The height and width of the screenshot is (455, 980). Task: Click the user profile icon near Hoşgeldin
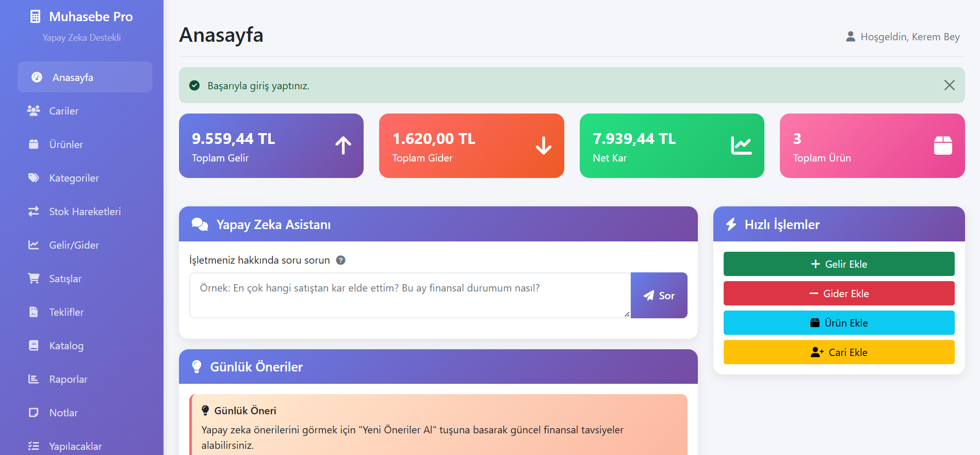tap(851, 37)
